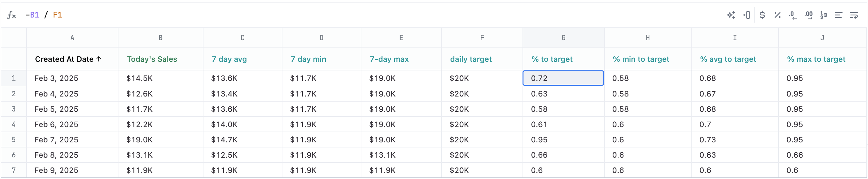Viewport: 868px width, 179px height.
Task: Open the 123 number format options
Action: coord(823,15)
